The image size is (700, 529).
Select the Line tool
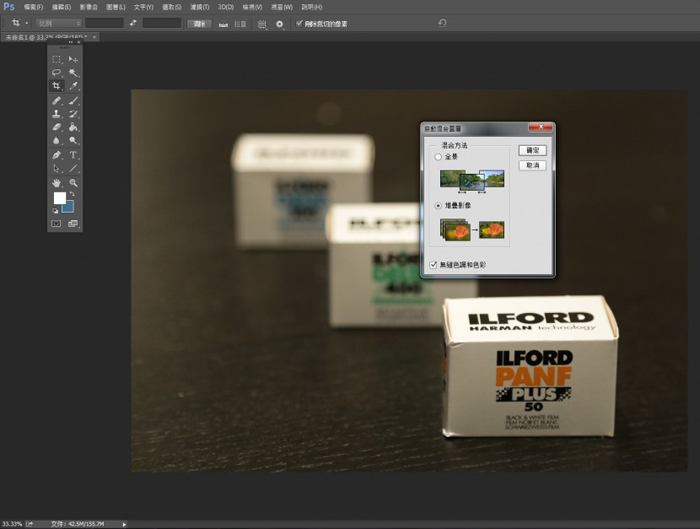click(73, 168)
